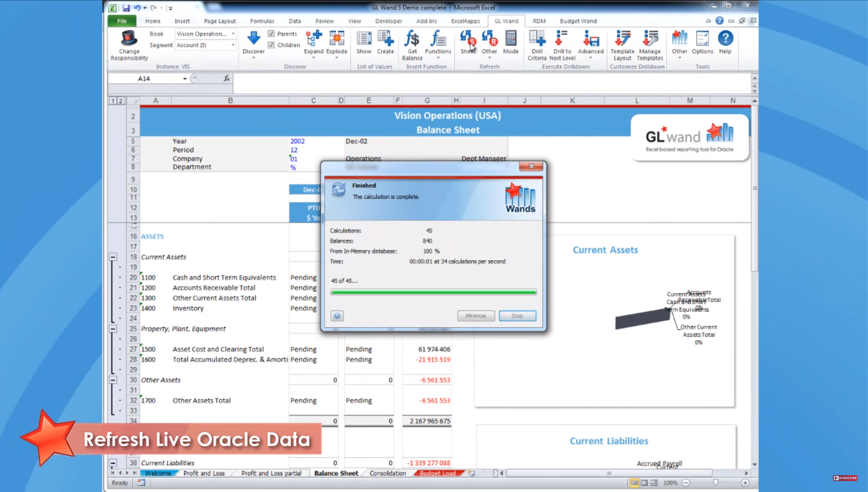
Task: Click the Welcome sheet tab
Action: point(158,473)
